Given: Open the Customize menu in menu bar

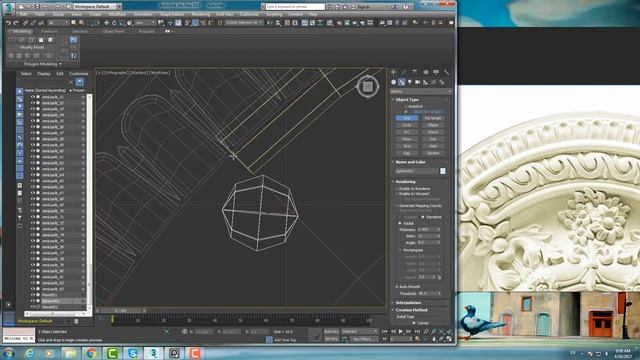Looking at the screenshot, I should (x=249, y=14).
